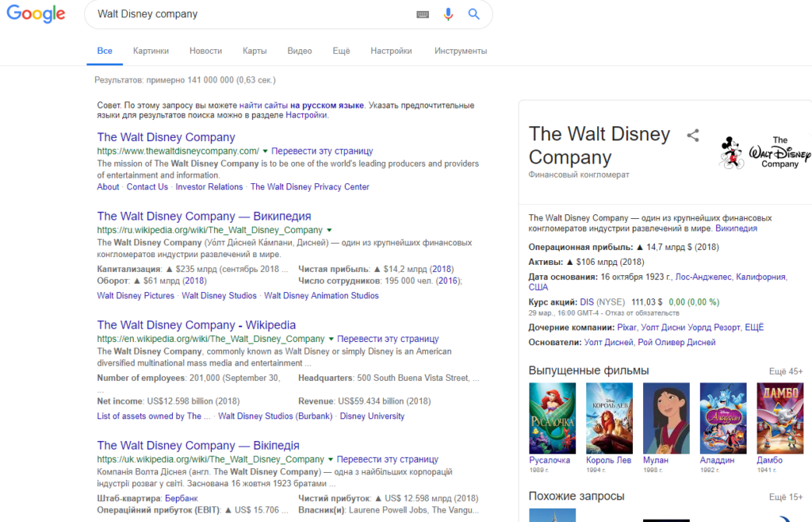Switch to the Видео tab

click(x=299, y=51)
